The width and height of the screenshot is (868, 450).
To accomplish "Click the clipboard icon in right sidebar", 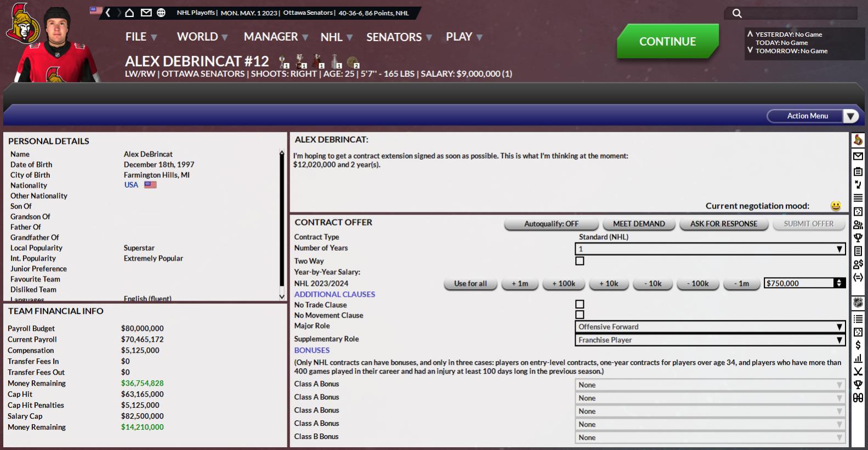I will (x=858, y=171).
